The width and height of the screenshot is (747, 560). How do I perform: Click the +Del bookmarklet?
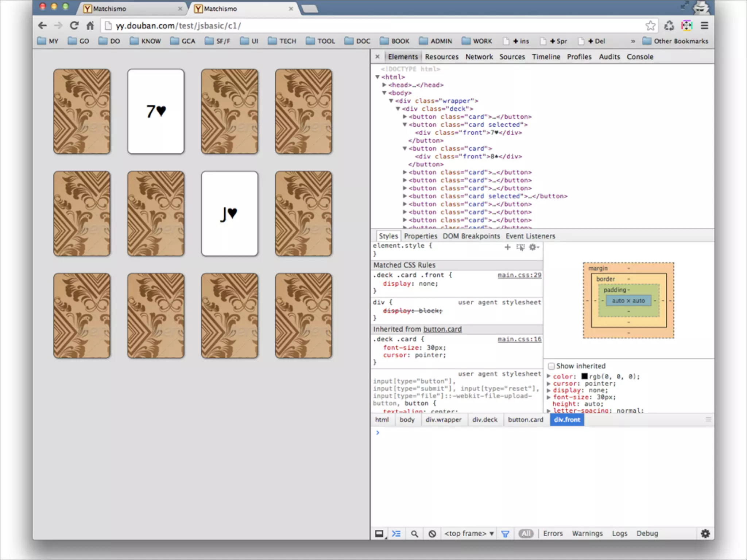(x=592, y=41)
